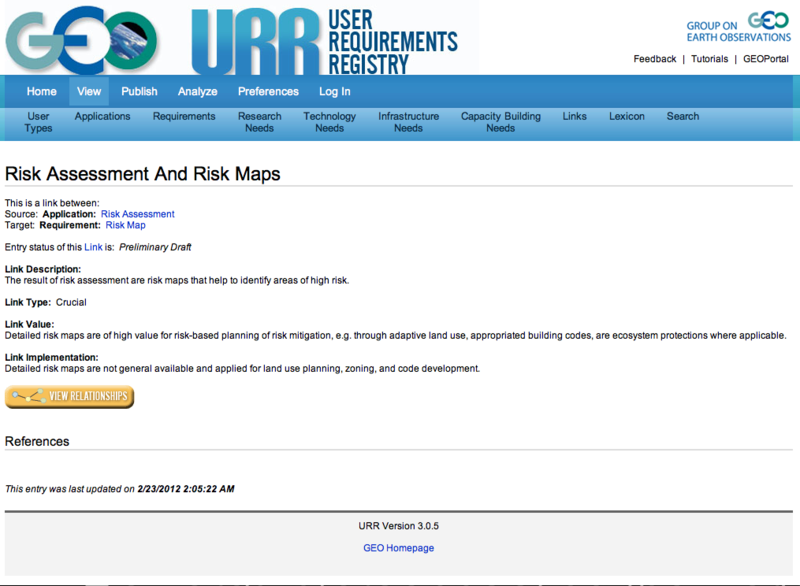Click the URR User Requirements Registry logo

point(325,40)
